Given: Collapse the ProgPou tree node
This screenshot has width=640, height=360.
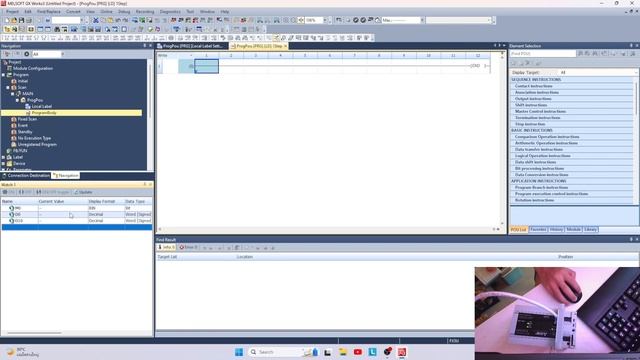Looking at the screenshot, I should (x=18, y=100).
